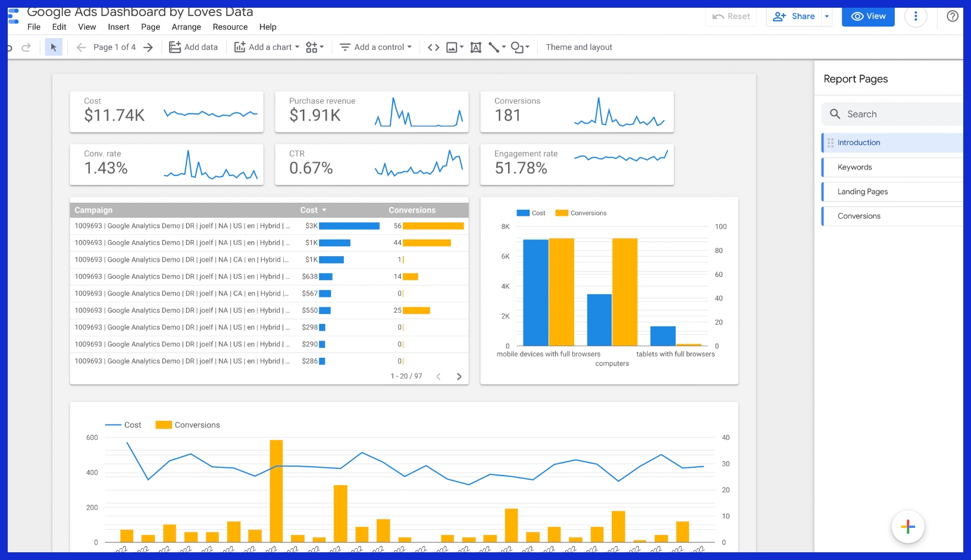Click the campaign row with cost $638
The height and width of the screenshot is (560, 971).
coord(269,276)
